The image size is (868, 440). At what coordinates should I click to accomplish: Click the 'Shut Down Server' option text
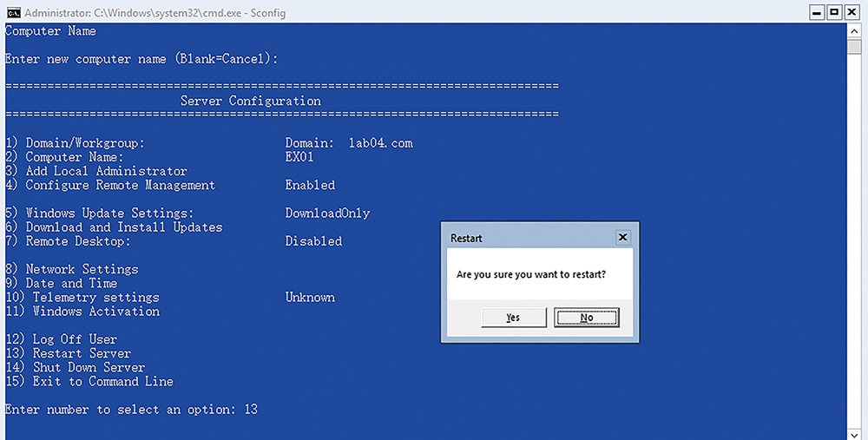(x=89, y=367)
